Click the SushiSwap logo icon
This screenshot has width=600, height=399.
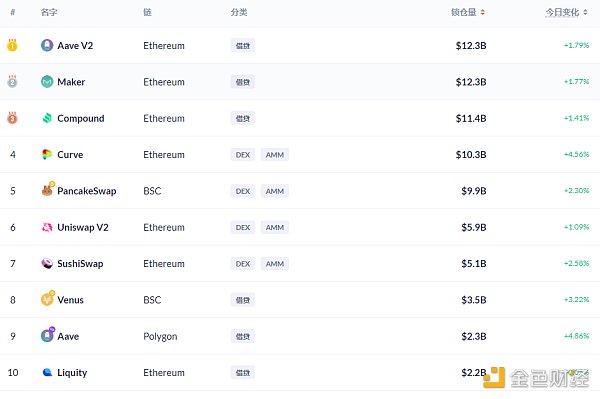(x=47, y=264)
